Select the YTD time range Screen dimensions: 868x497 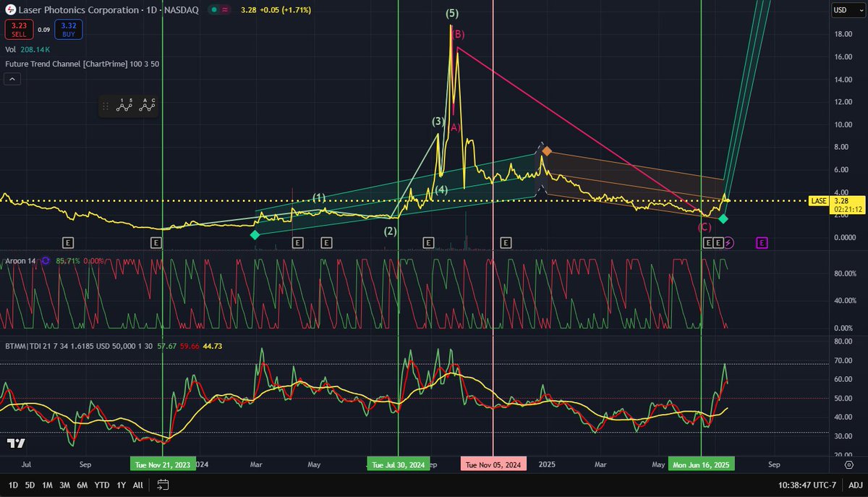(102, 485)
